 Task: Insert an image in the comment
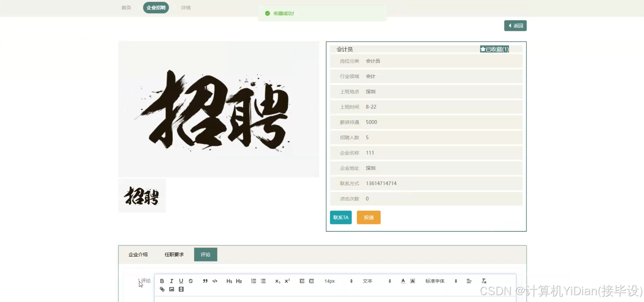tap(172, 289)
